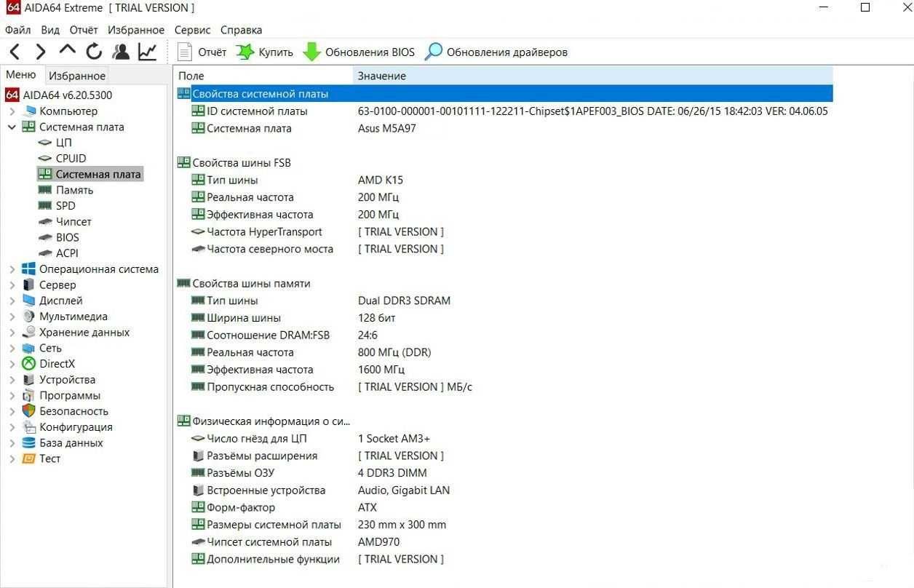Open the Справка menu

pyautogui.click(x=241, y=30)
